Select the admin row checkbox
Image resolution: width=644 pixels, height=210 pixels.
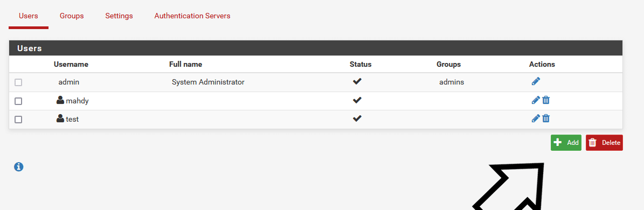pyautogui.click(x=18, y=82)
